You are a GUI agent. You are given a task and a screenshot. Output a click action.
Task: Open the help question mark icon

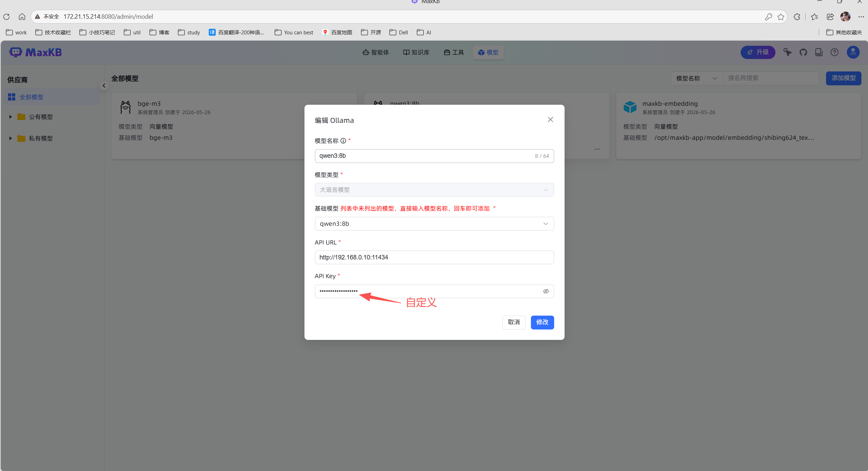click(834, 52)
